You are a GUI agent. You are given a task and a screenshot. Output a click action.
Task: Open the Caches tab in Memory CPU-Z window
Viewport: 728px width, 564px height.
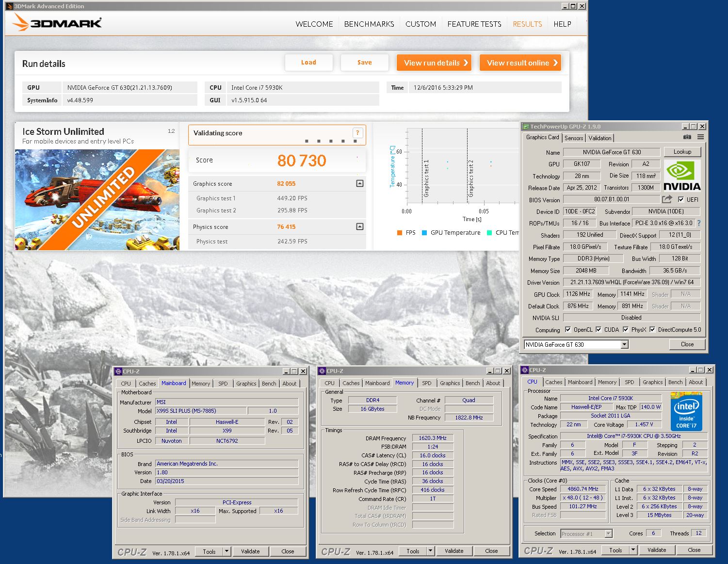(x=351, y=383)
